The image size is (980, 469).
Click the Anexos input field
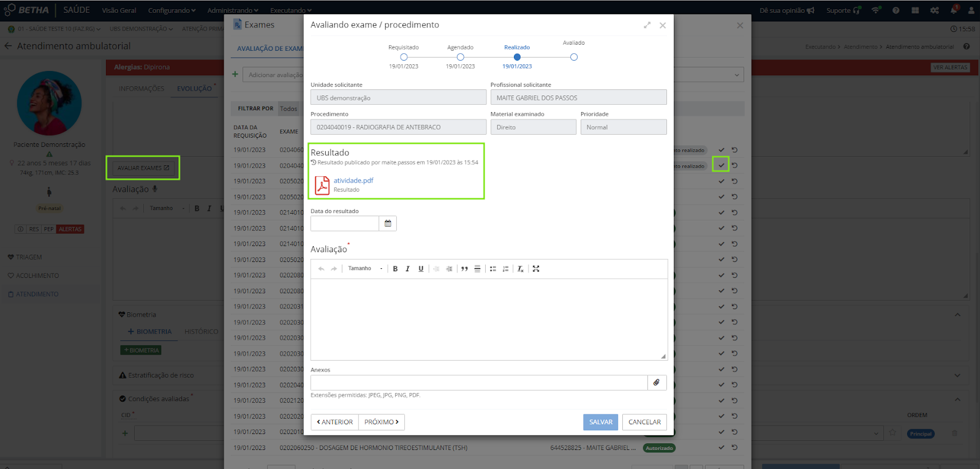[x=479, y=383]
